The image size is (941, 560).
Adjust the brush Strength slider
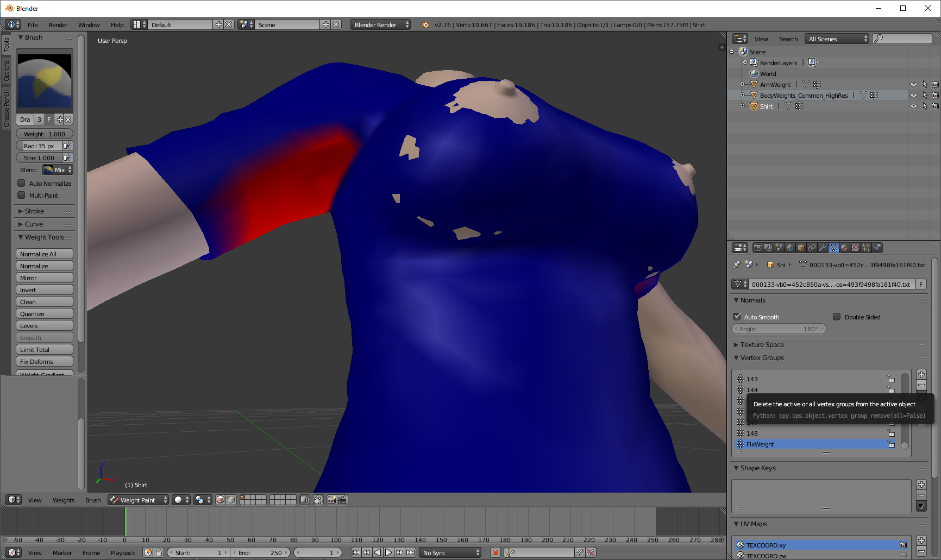[x=39, y=158]
